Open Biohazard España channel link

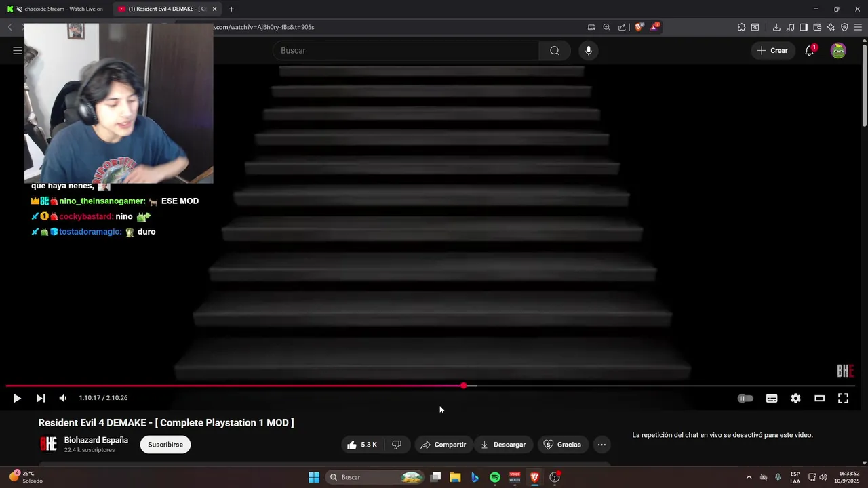click(x=96, y=440)
